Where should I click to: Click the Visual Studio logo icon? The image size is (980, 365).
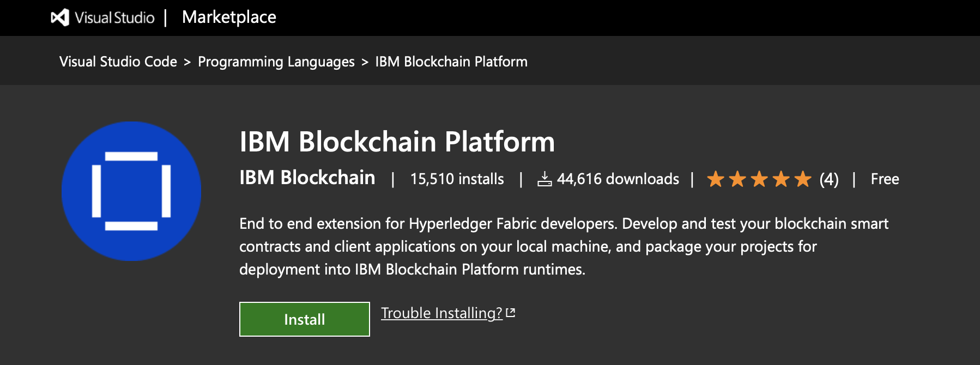pyautogui.click(x=60, y=17)
